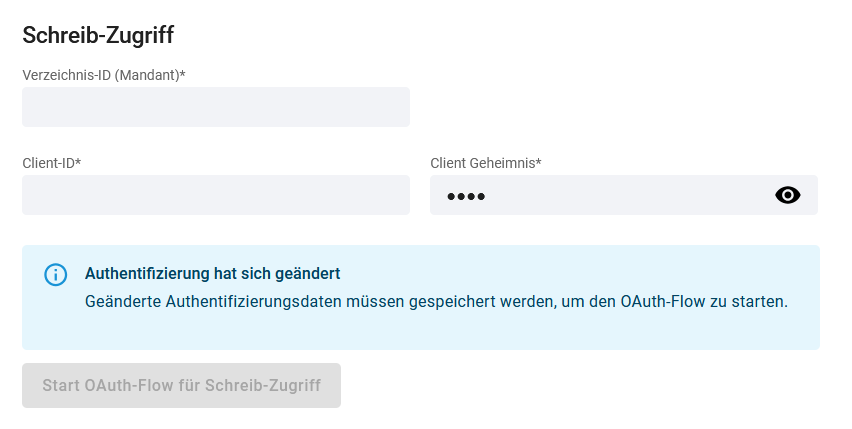Click the Client-ID field label

click(x=52, y=163)
